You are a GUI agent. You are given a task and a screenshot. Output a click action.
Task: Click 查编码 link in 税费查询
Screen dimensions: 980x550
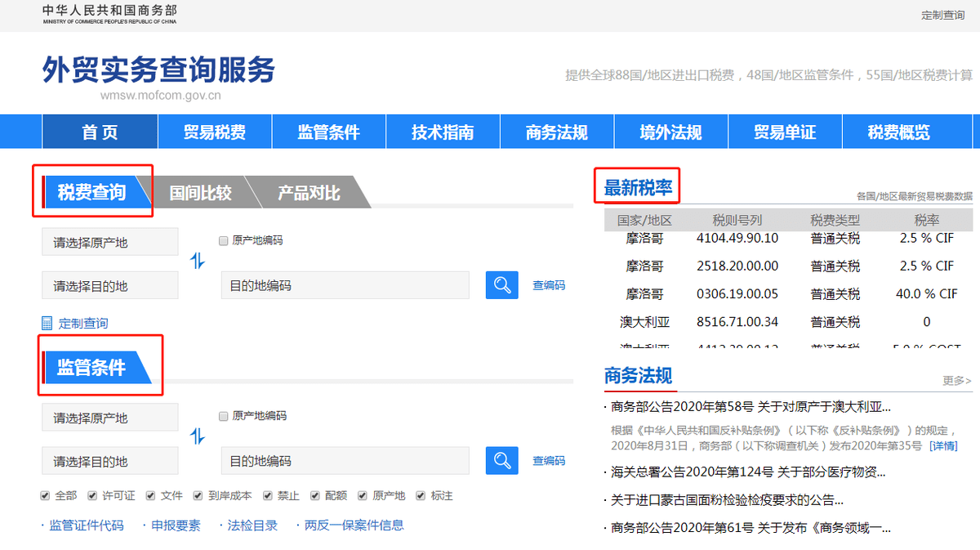(x=549, y=285)
